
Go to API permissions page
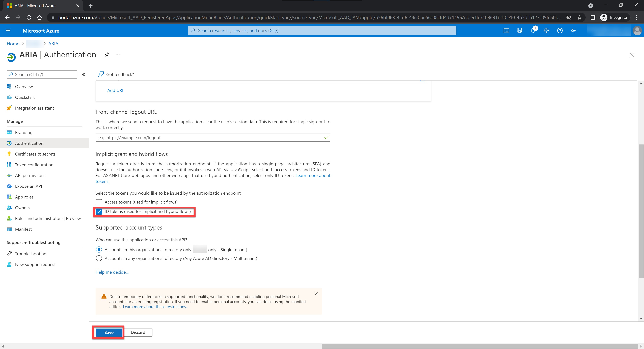tap(30, 175)
